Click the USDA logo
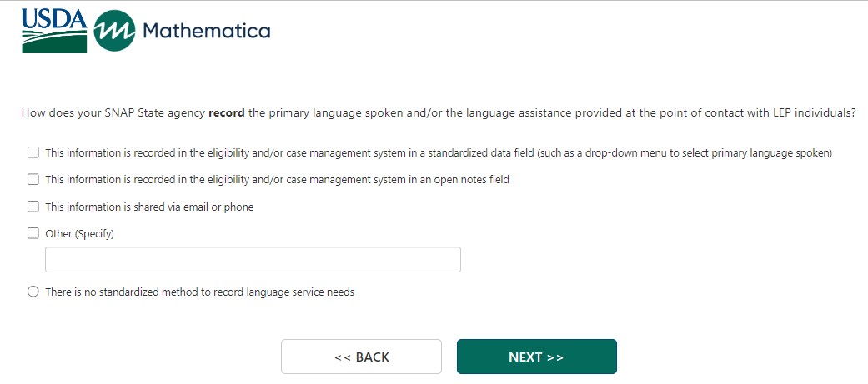868x384 pixels. [x=53, y=31]
